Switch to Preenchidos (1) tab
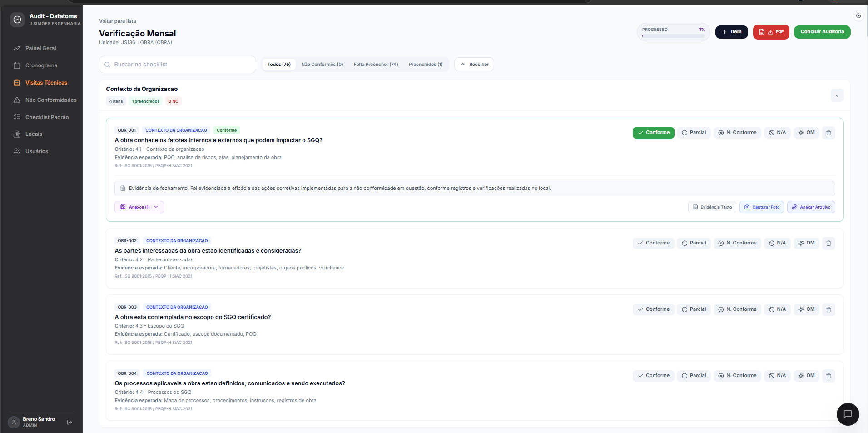 click(426, 65)
